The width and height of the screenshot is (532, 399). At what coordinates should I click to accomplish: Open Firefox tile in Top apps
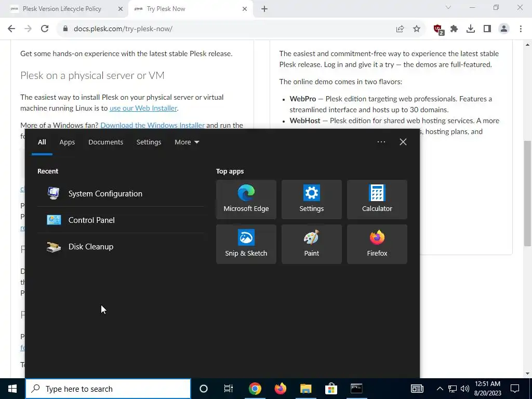click(377, 244)
